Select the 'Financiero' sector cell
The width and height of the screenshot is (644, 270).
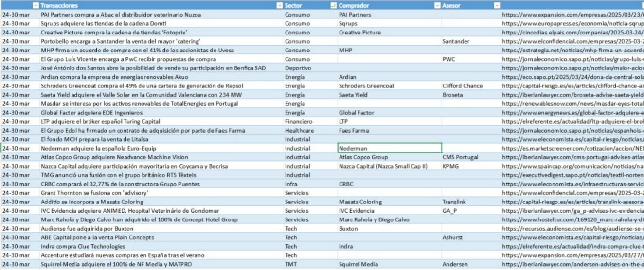point(310,121)
